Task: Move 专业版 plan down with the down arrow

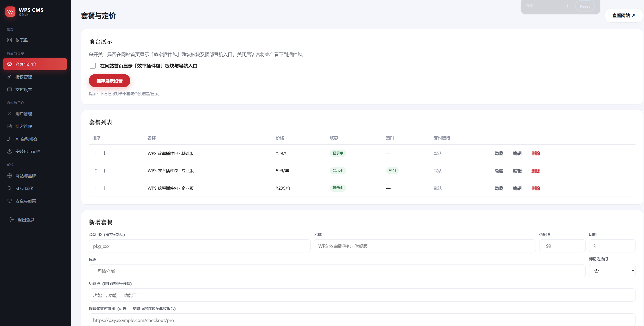Action: (x=104, y=171)
